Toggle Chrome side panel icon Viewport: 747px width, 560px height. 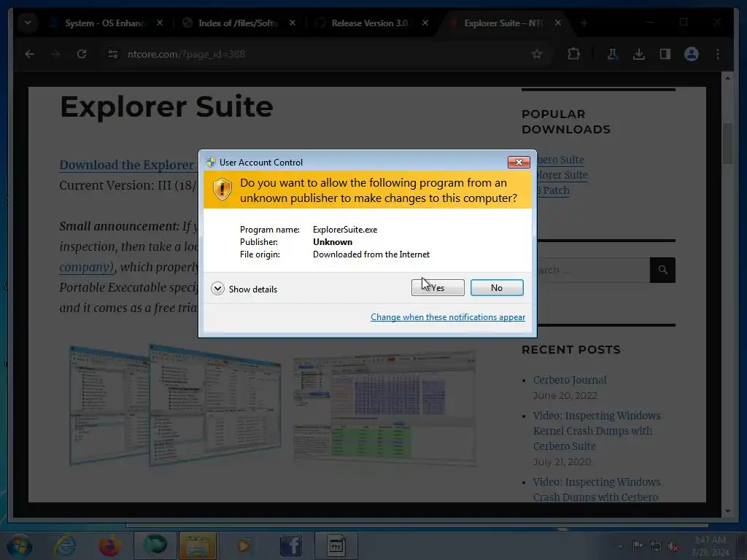(665, 54)
